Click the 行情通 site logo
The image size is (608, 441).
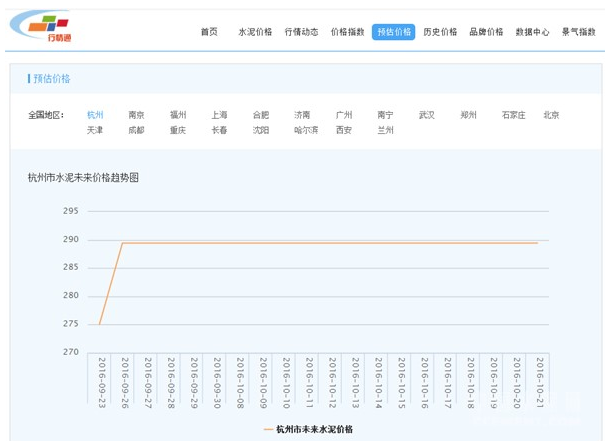tap(41, 26)
